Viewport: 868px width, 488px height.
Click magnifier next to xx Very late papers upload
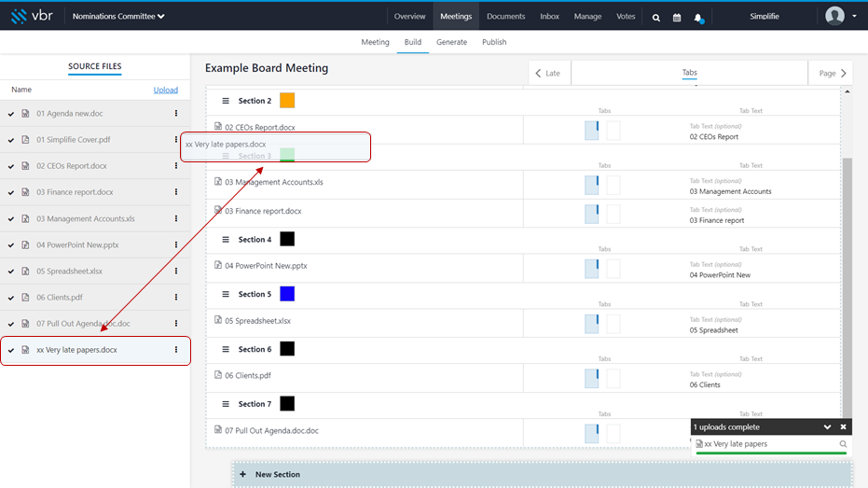[843, 444]
